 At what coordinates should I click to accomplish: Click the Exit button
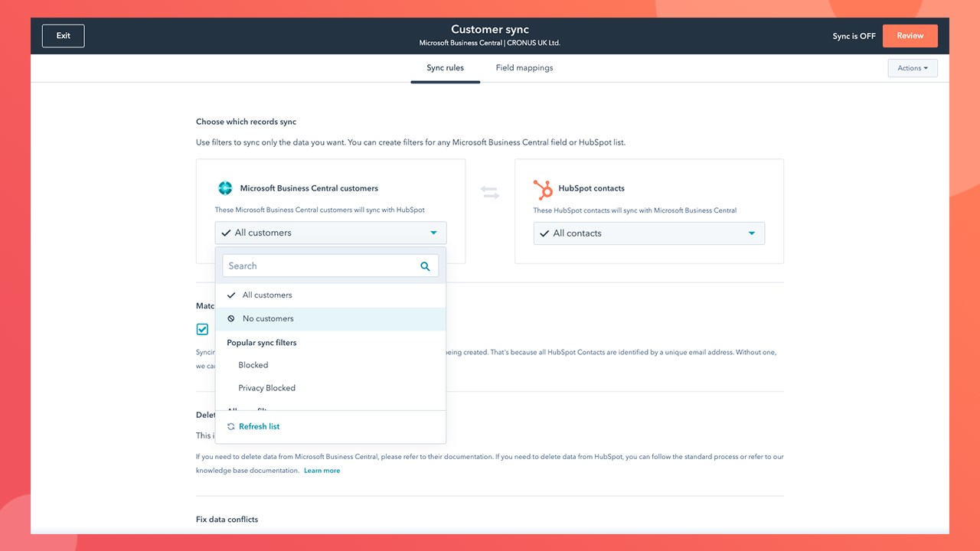click(x=63, y=36)
